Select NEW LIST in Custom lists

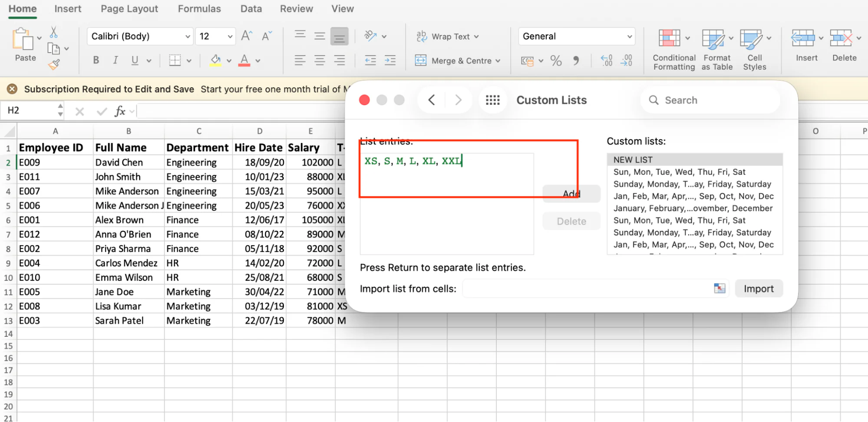pos(695,159)
